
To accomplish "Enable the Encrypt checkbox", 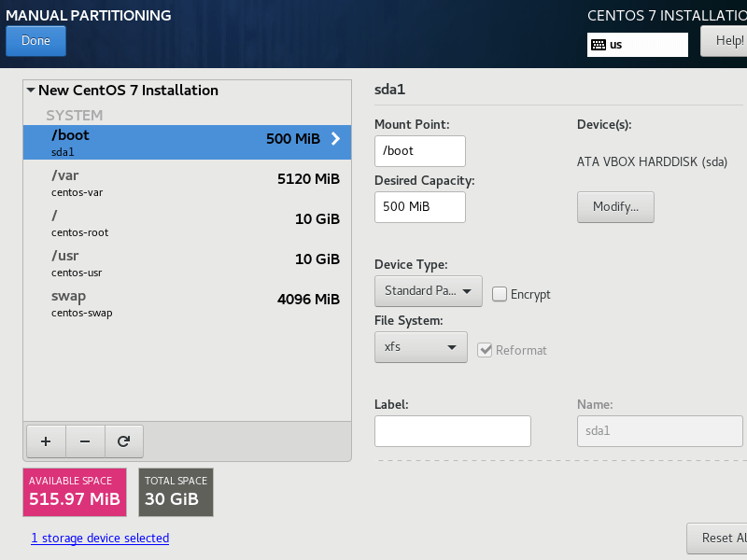I will point(500,294).
